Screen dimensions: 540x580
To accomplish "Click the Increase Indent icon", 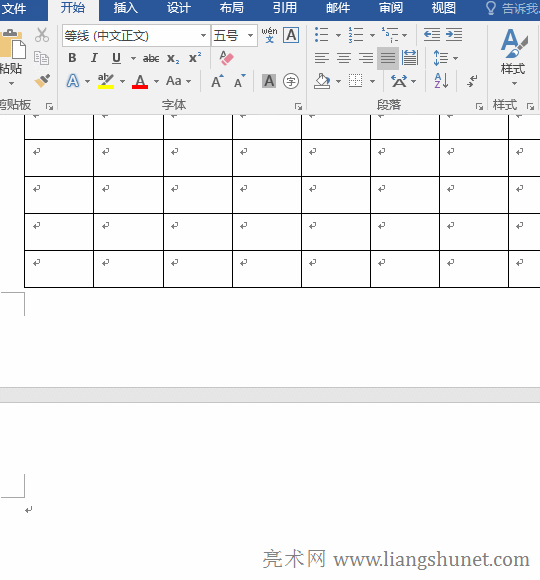I will 454,35.
